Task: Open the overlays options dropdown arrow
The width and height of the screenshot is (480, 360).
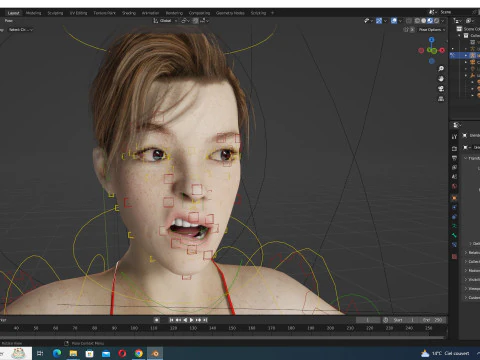Action: 400,21
